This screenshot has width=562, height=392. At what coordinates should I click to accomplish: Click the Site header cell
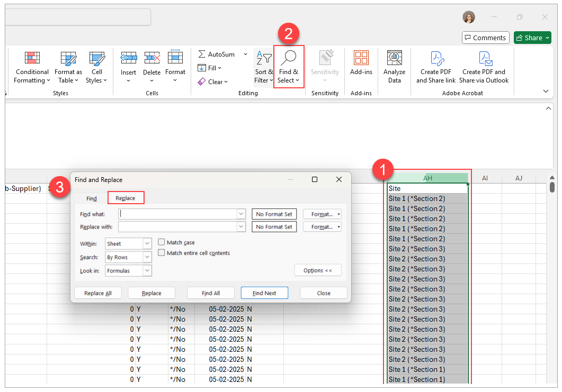click(x=427, y=188)
